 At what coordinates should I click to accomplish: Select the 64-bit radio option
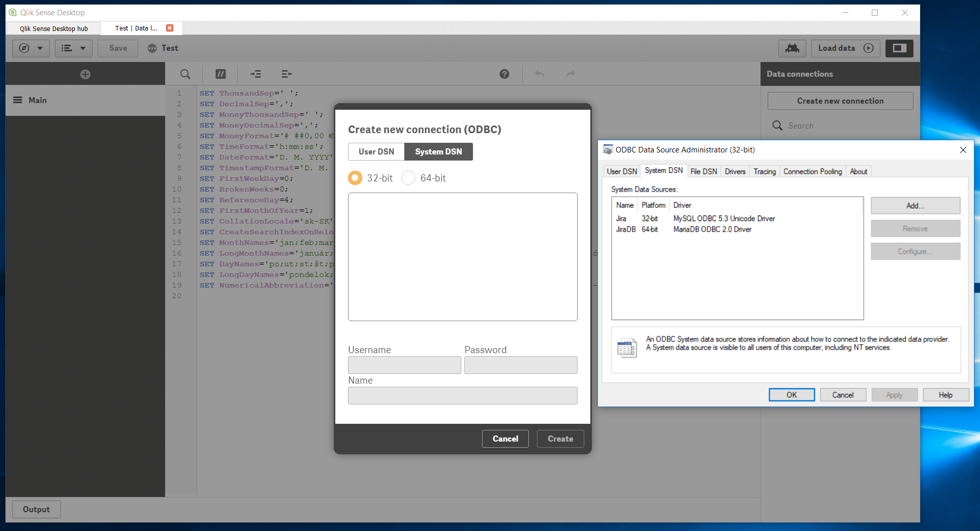pos(408,178)
